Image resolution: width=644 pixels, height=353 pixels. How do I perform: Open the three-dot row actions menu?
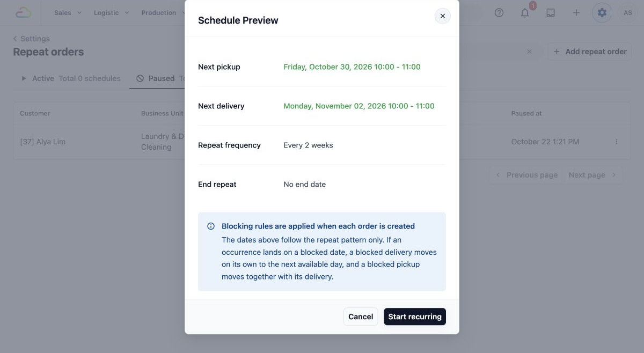pyautogui.click(x=617, y=142)
